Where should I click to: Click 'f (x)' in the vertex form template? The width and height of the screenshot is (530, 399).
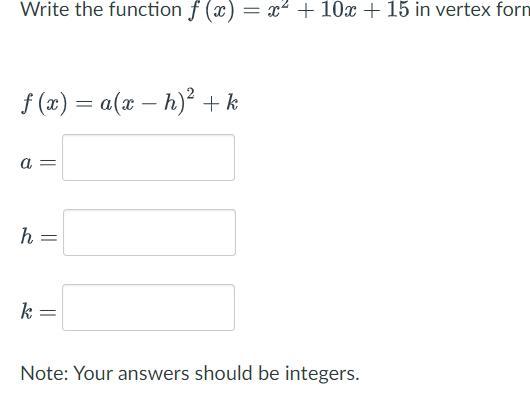44,103
